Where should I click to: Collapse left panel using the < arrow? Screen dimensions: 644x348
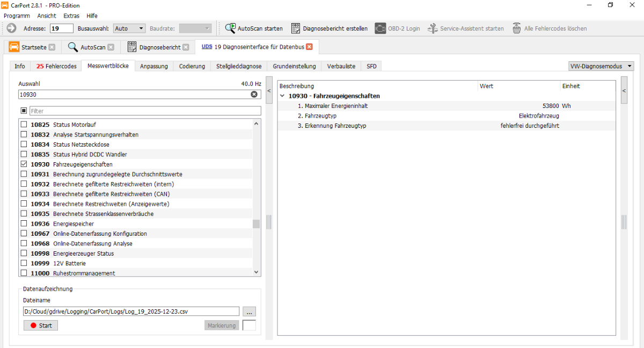coord(269,91)
